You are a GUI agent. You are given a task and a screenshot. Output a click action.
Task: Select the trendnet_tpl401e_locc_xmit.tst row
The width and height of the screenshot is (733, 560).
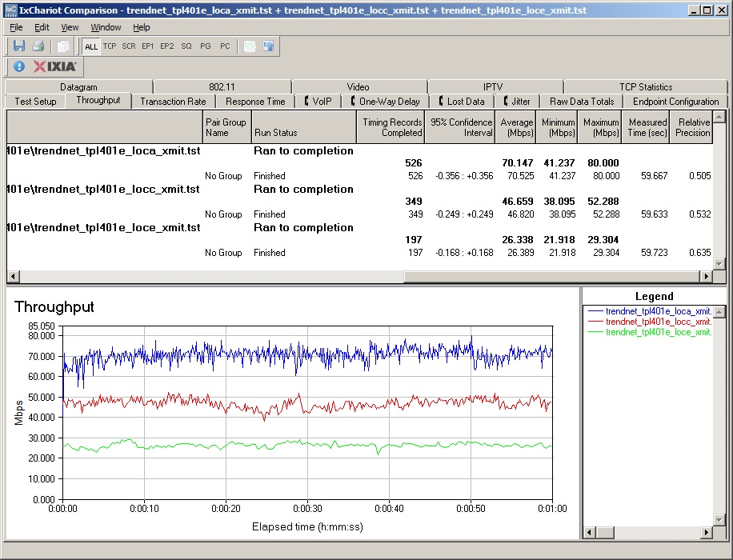click(x=359, y=190)
